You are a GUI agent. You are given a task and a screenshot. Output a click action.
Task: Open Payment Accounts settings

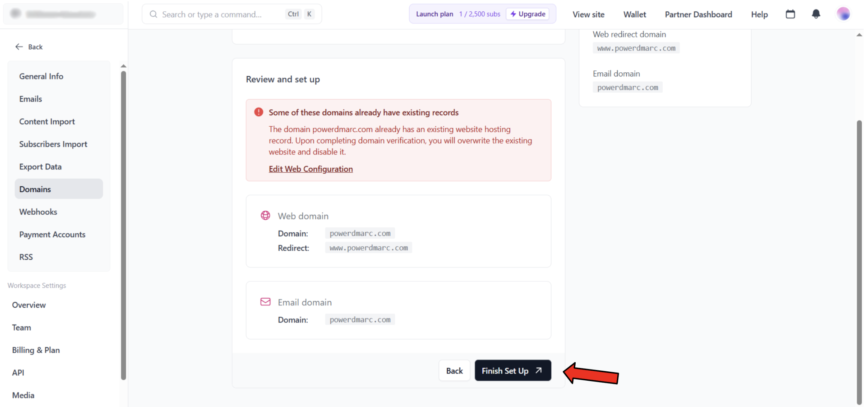tap(59, 234)
